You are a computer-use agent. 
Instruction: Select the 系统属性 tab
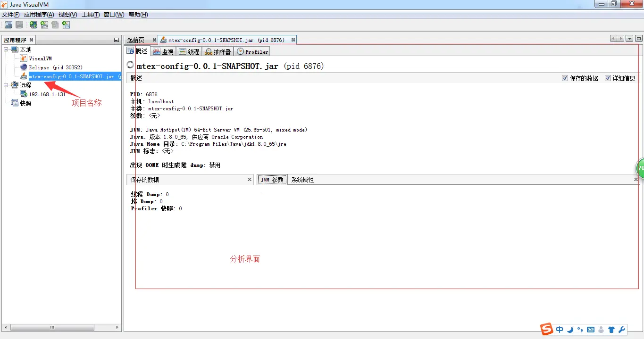click(x=302, y=180)
